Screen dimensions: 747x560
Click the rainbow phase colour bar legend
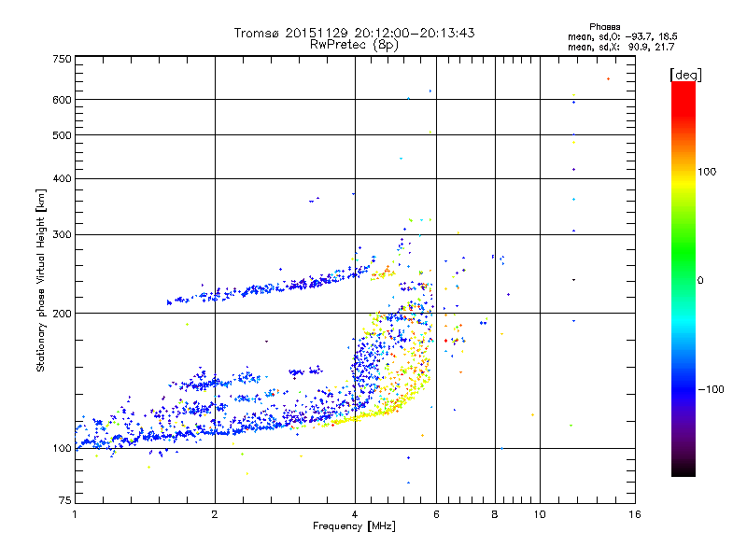pos(684,279)
